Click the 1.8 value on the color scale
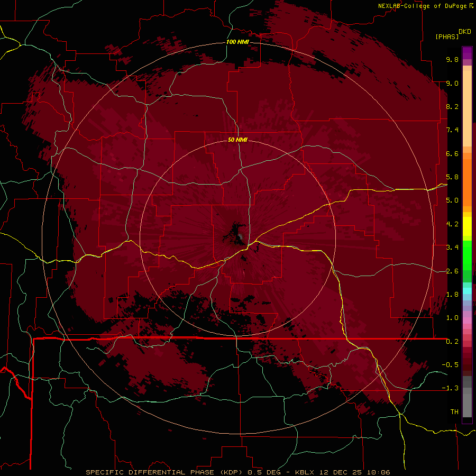 [x=452, y=295]
